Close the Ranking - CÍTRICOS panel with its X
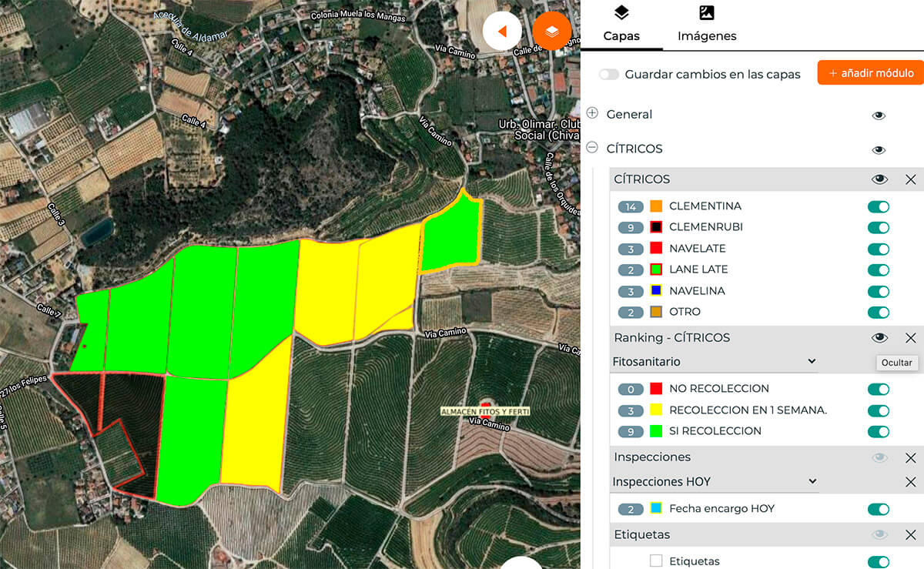Viewport: 924px width, 569px height. pyautogui.click(x=911, y=337)
